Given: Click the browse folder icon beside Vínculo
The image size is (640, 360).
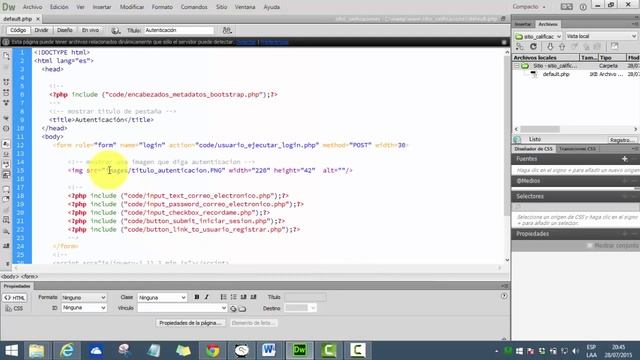Looking at the screenshot, I should tap(242, 309).
